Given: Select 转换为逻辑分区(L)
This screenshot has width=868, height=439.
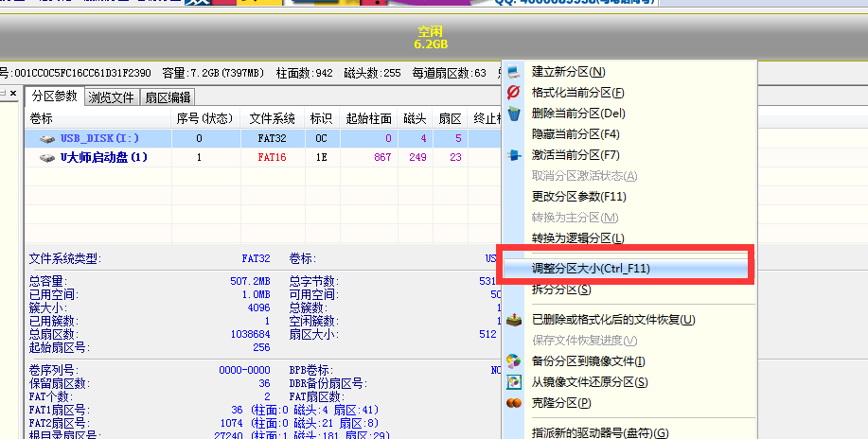Looking at the screenshot, I should [x=578, y=238].
